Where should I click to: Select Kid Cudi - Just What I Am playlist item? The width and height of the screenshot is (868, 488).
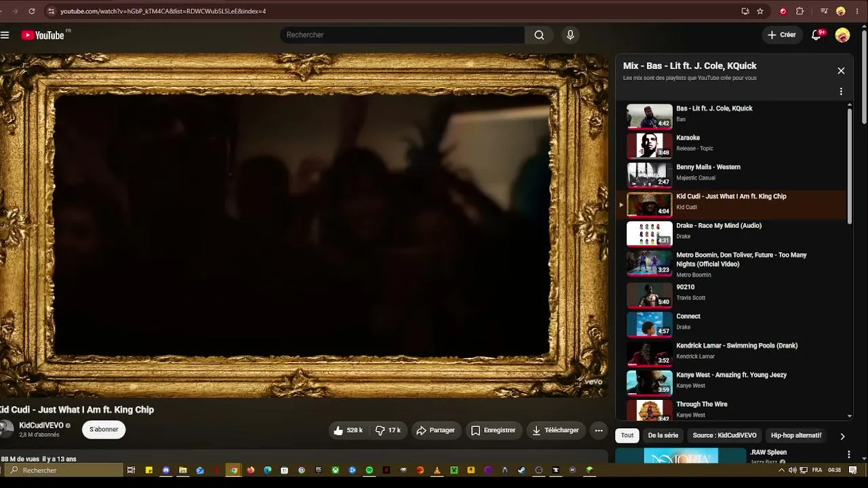(x=731, y=204)
